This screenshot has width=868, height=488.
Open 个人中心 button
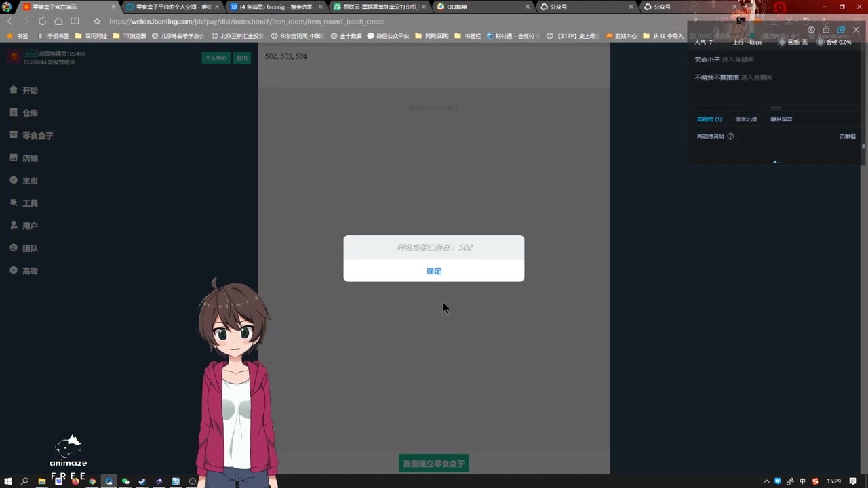pyautogui.click(x=216, y=58)
